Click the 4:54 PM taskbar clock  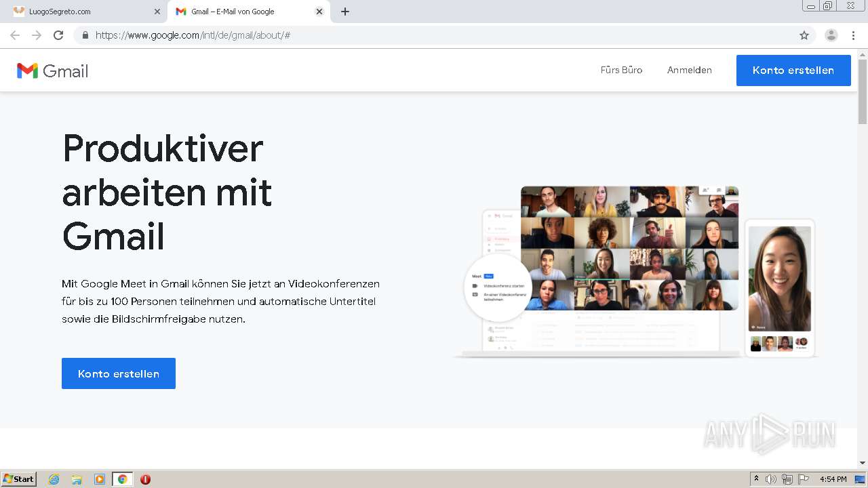[833, 479]
